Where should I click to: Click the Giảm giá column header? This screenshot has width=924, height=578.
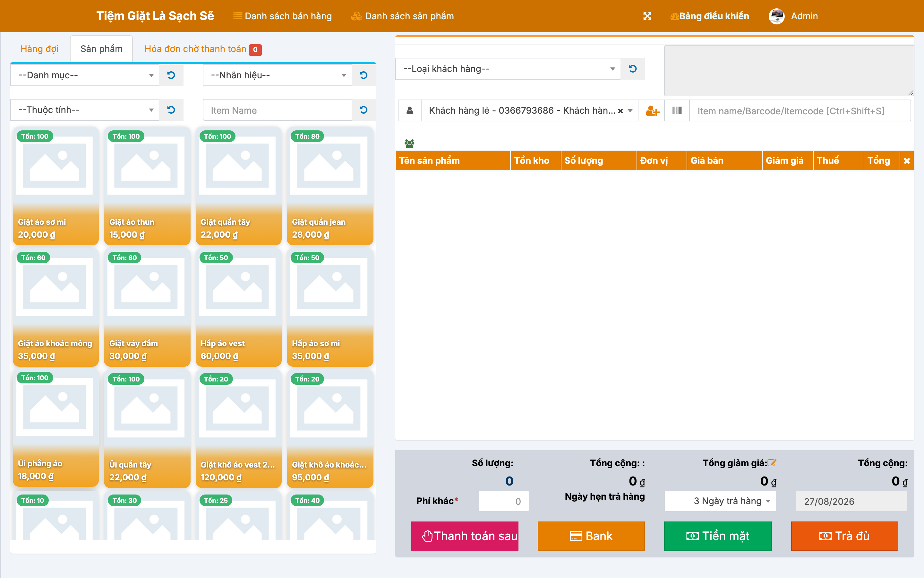[788, 161]
